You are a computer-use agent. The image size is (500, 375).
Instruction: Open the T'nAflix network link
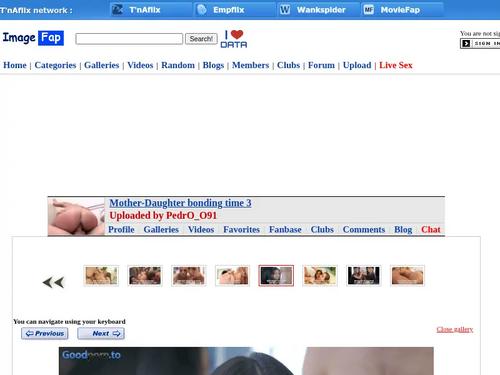[151, 10]
